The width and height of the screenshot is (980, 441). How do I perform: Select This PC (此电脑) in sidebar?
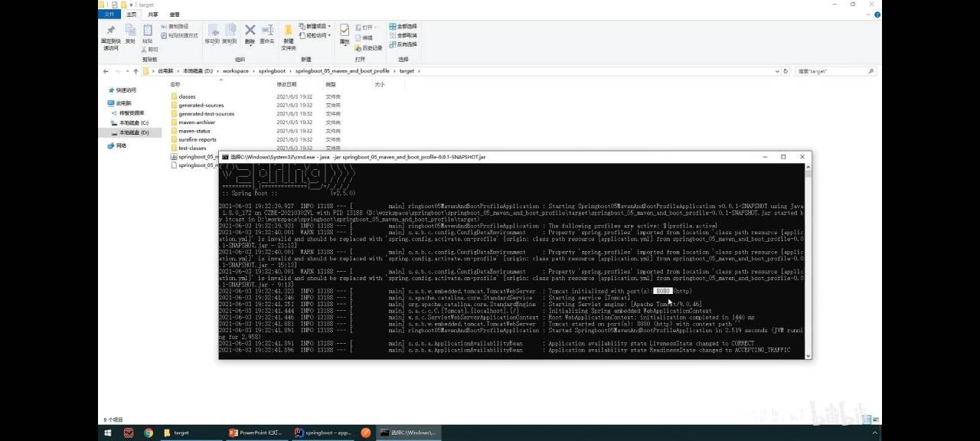[x=119, y=103]
